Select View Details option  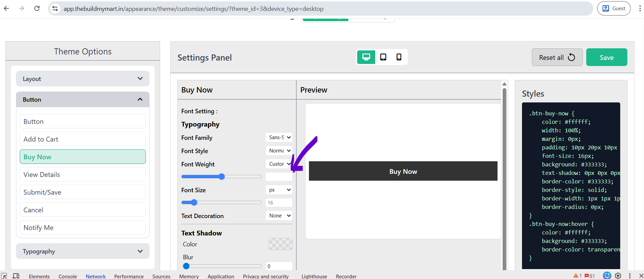click(83, 174)
